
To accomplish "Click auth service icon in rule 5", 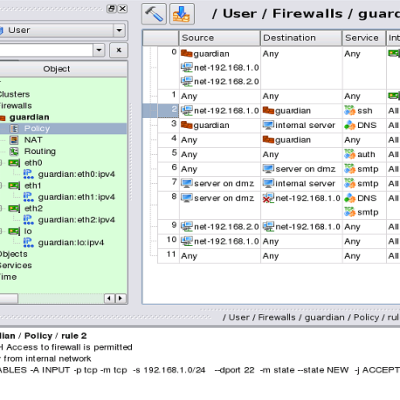I will 350,154.
